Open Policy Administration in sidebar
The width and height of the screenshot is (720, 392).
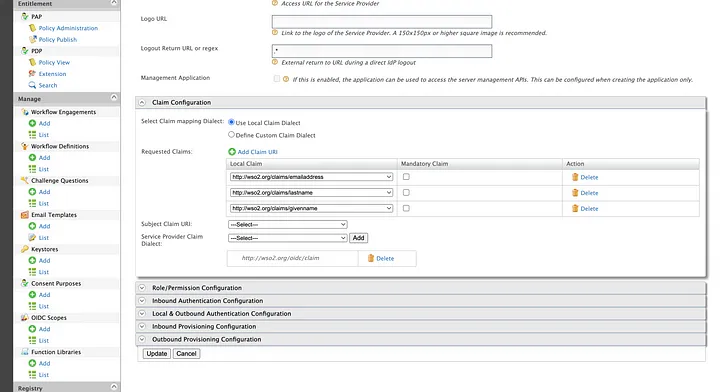[x=68, y=28]
